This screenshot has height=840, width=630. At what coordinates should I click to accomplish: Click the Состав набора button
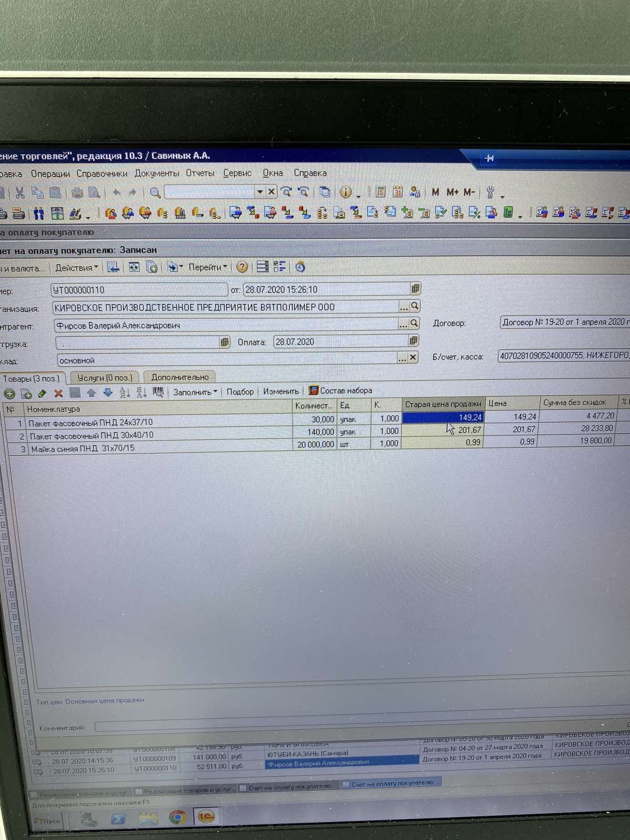341,391
